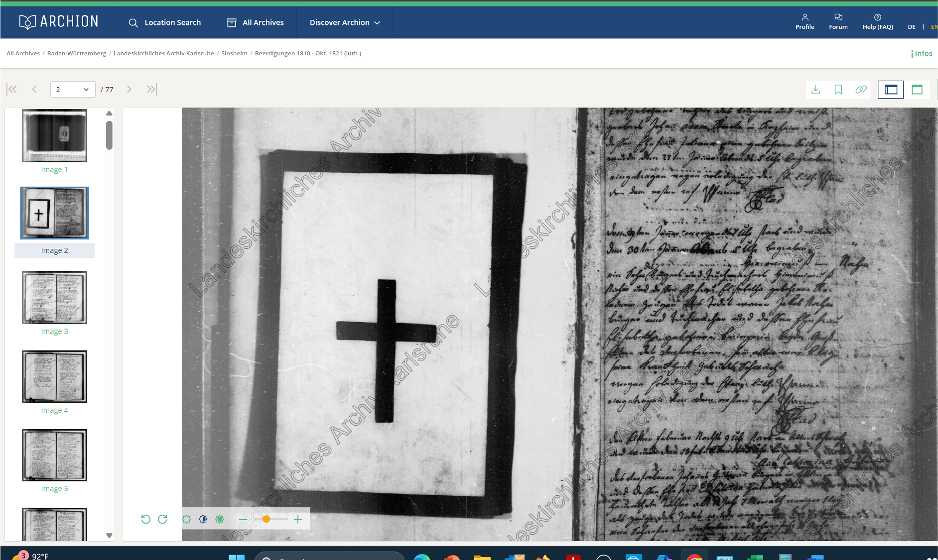
Task: Click the orange zoom slider handle
Action: point(266,519)
